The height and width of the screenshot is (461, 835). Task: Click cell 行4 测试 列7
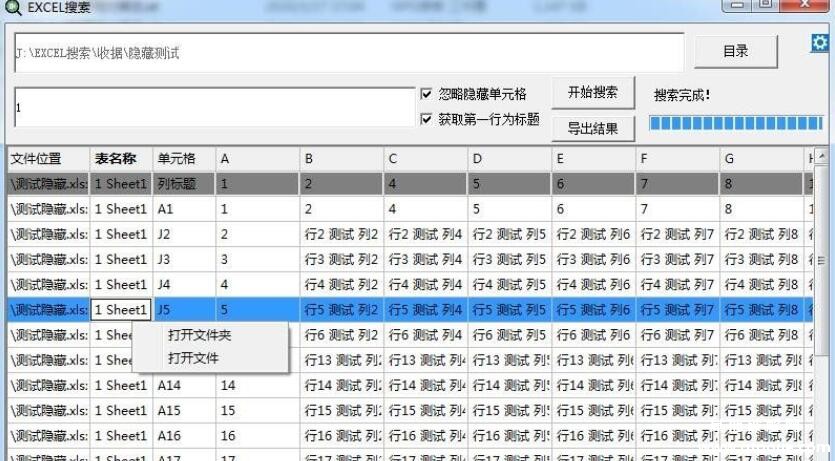[x=678, y=284]
